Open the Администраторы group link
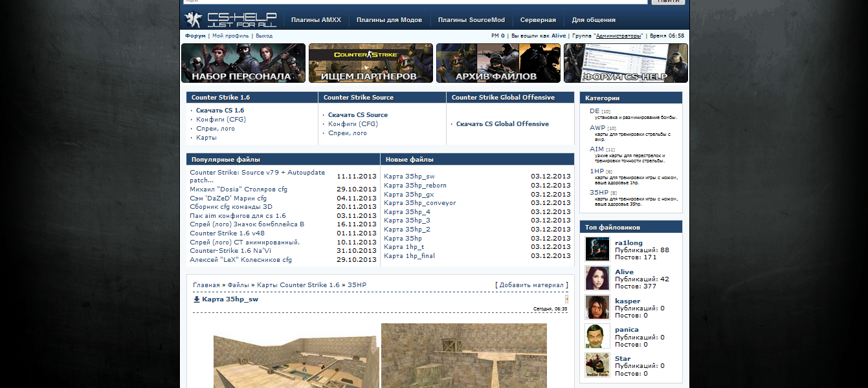The width and height of the screenshot is (868, 388). 619,36
